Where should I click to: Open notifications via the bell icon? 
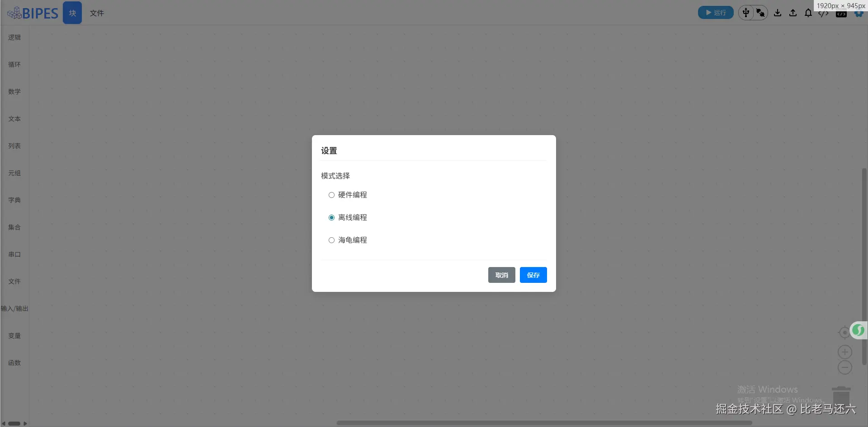[808, 13]
